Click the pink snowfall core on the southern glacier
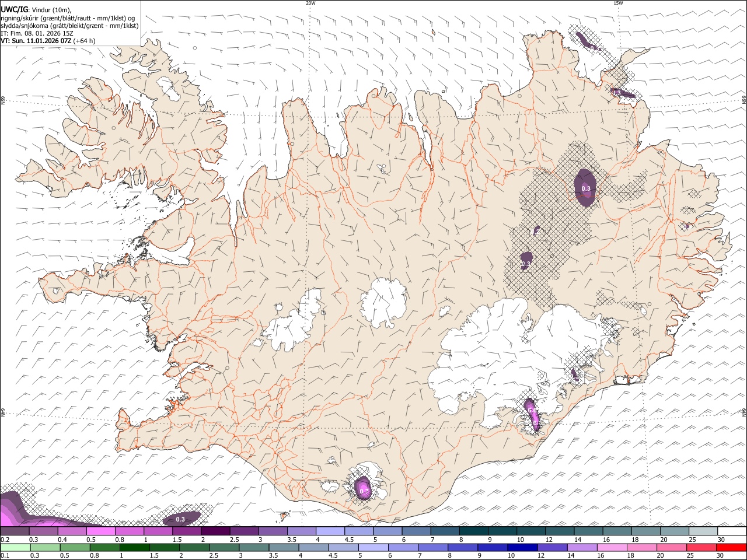The height and width of the screenshot is (560, 747). point(364,488)
